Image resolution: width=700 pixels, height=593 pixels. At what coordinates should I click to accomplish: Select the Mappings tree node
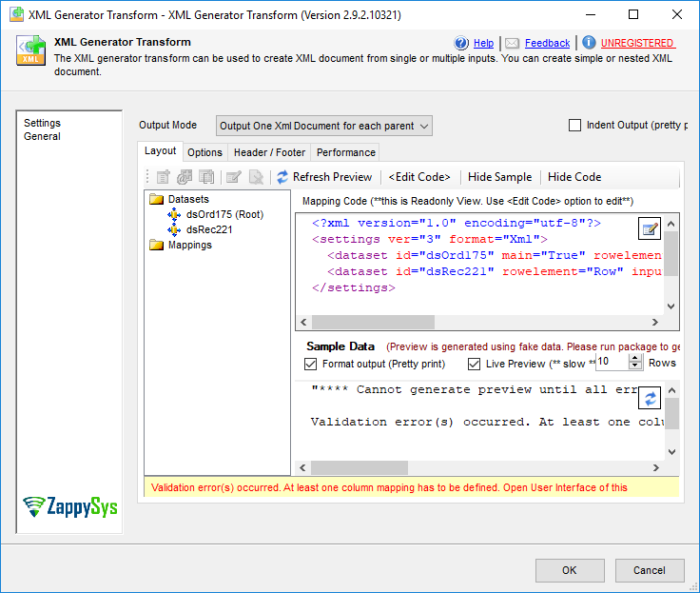coord(189,245)
